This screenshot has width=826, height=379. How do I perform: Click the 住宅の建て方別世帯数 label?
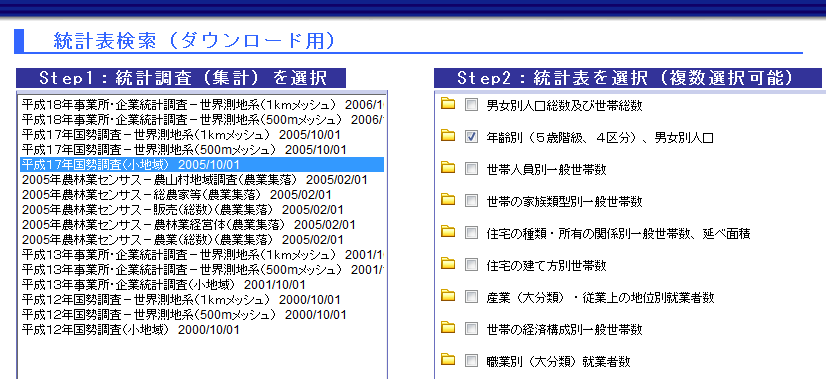point(547,265)
